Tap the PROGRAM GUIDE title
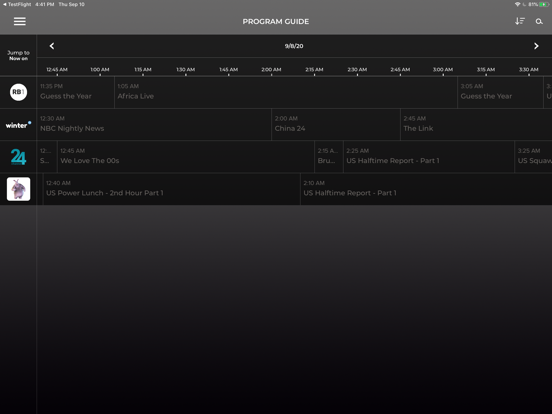This screenshot has width=552, height=414. point(276,21)
